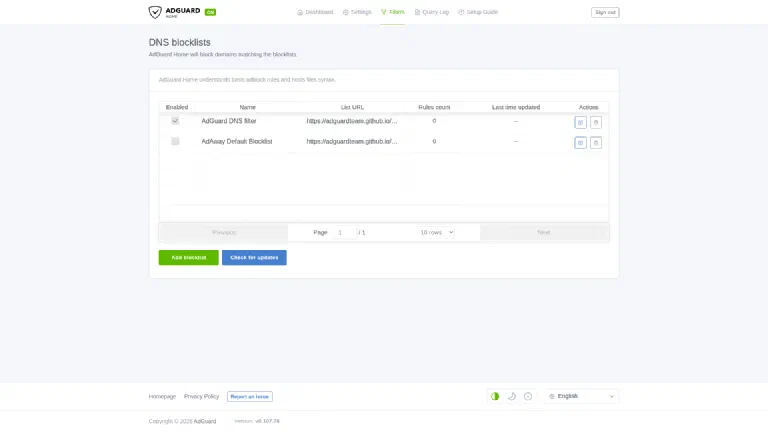Image resolution: width=768 pixels, height=432 pixels.
Task: Click the Sign out button
Action: [x=605, y=12]
